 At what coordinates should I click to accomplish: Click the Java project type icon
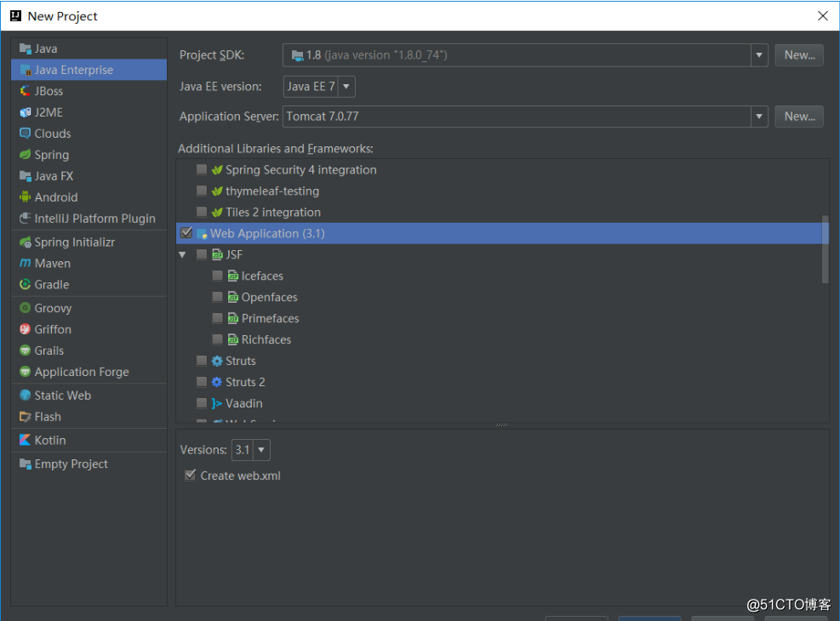click(26, 48)
